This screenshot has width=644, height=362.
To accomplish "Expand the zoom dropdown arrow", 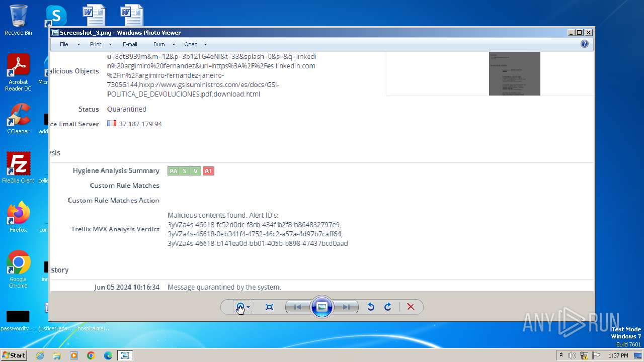I will pos(248,307).
